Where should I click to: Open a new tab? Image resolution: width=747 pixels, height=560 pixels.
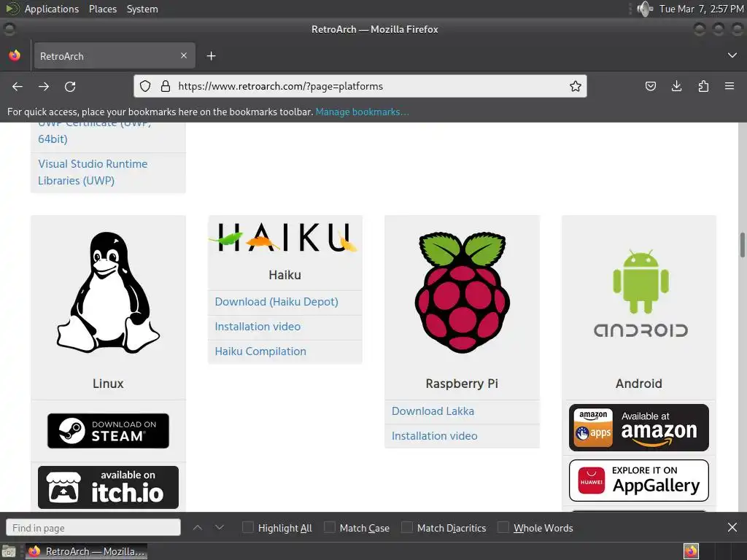coord(211,56)
